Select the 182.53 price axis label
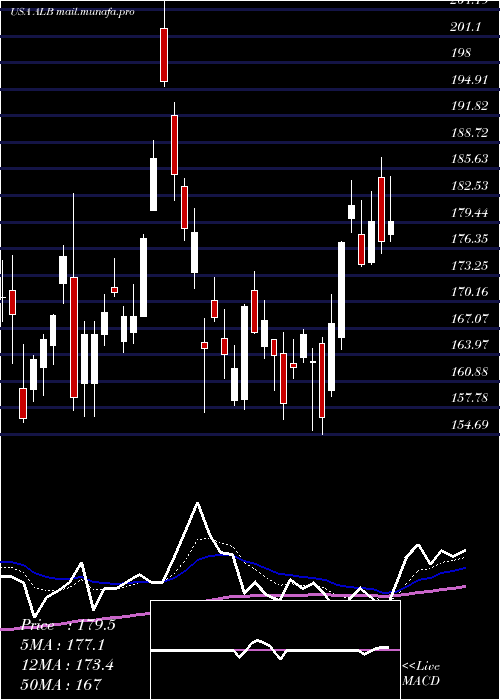 470,186
